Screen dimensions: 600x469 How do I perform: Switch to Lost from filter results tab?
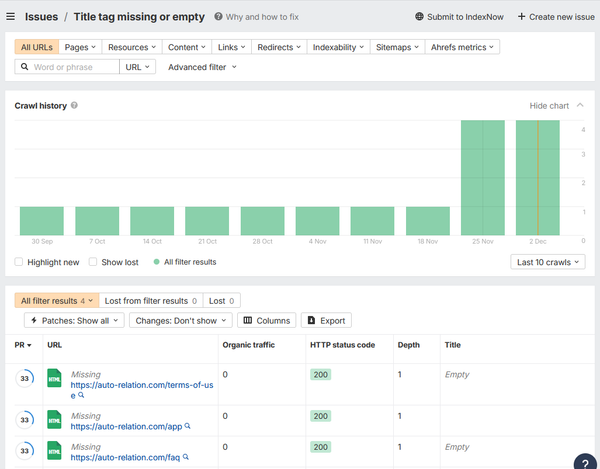[x=151, y=301]
